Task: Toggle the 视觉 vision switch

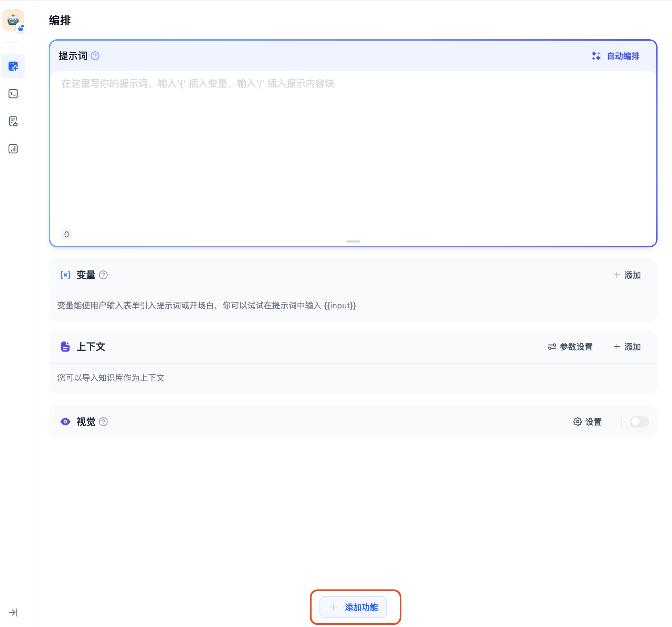Action: pos(639,422)
